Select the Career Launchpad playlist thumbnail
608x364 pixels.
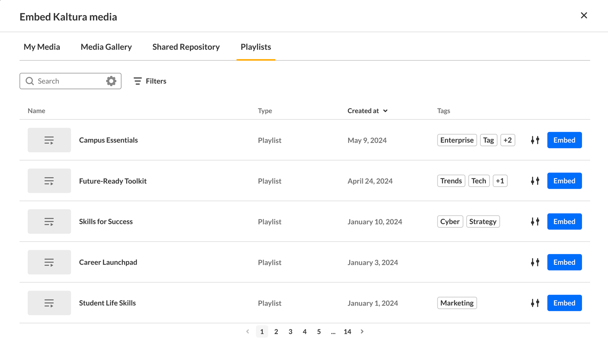(49, 262)
